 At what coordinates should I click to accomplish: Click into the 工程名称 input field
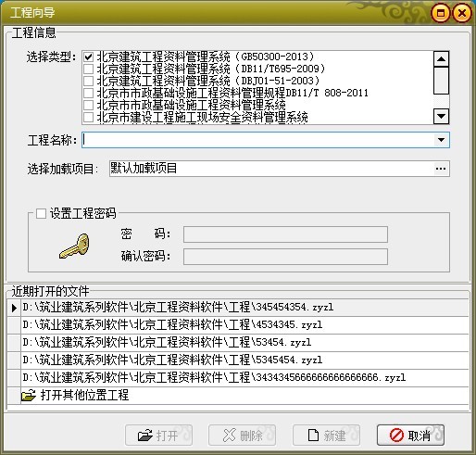pyautogui.click(x=258, y=140)
